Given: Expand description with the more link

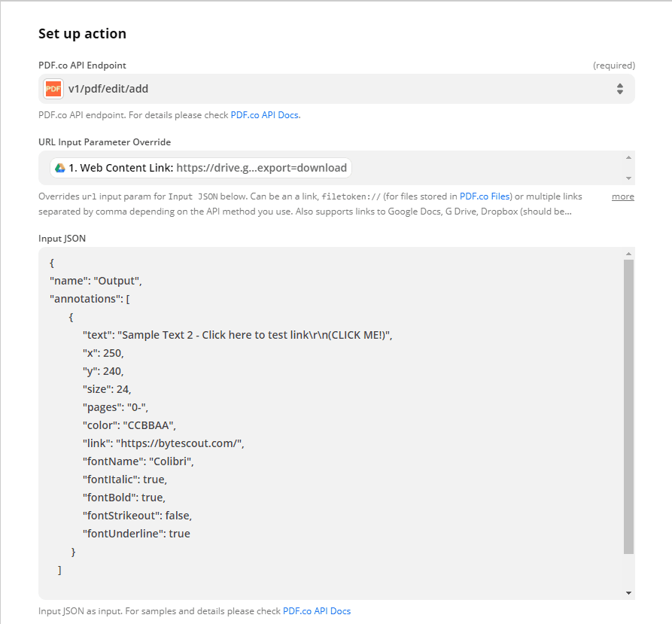Looking at the screenshot, I should (622, 196).
